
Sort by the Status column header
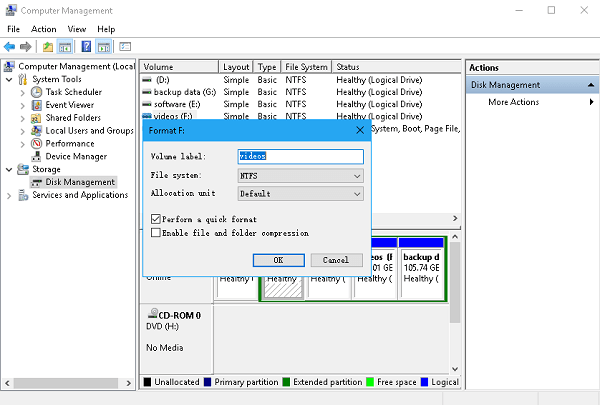tap(396, 67)
